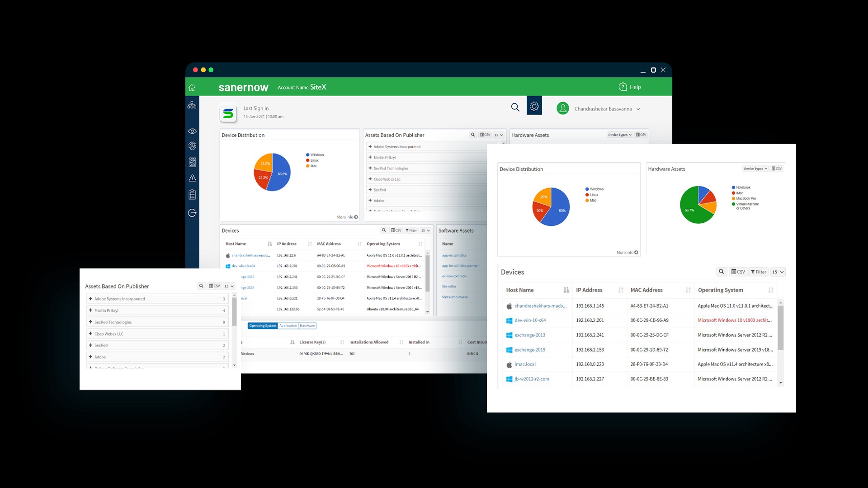868x488 pixels.
Task: Click scrollbar of front-left publisher list
Action: tap(234, 312)
